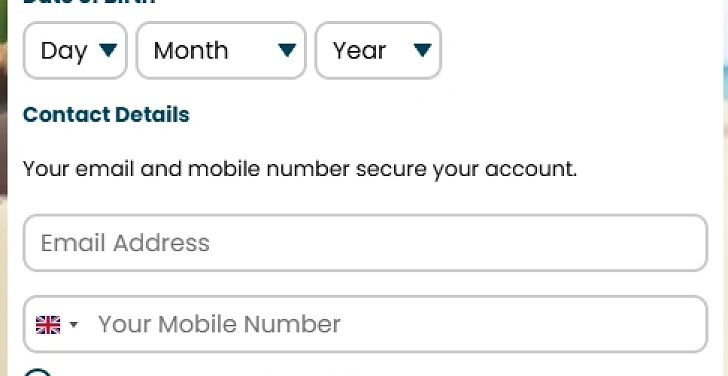Click the word Year in the last selector
Image resolution: width=728 pixels, height=376 pixels.
point(359,50)
